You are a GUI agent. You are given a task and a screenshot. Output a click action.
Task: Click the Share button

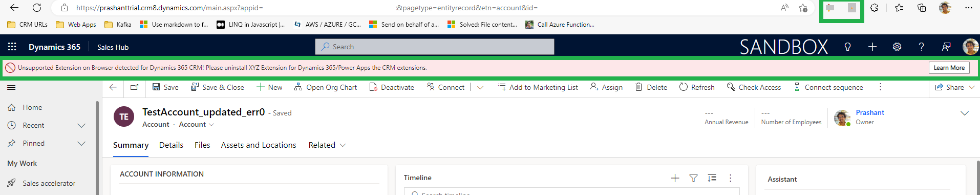949,87
